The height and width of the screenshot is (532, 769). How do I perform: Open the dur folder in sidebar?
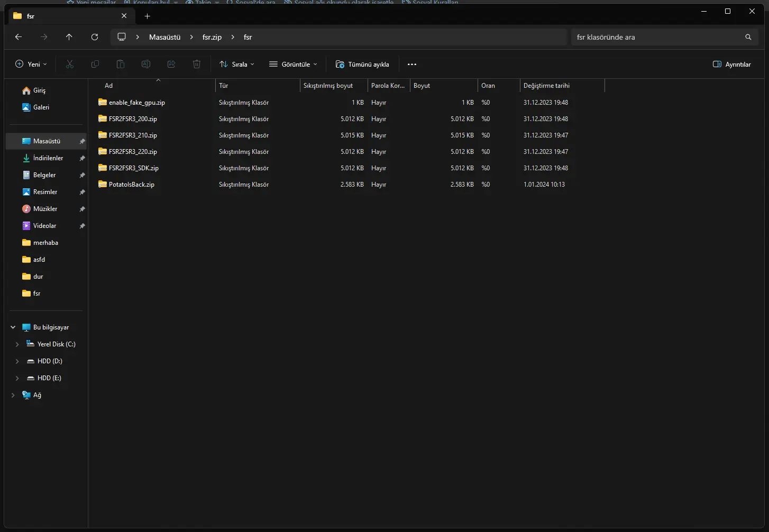tap(33, 277)
